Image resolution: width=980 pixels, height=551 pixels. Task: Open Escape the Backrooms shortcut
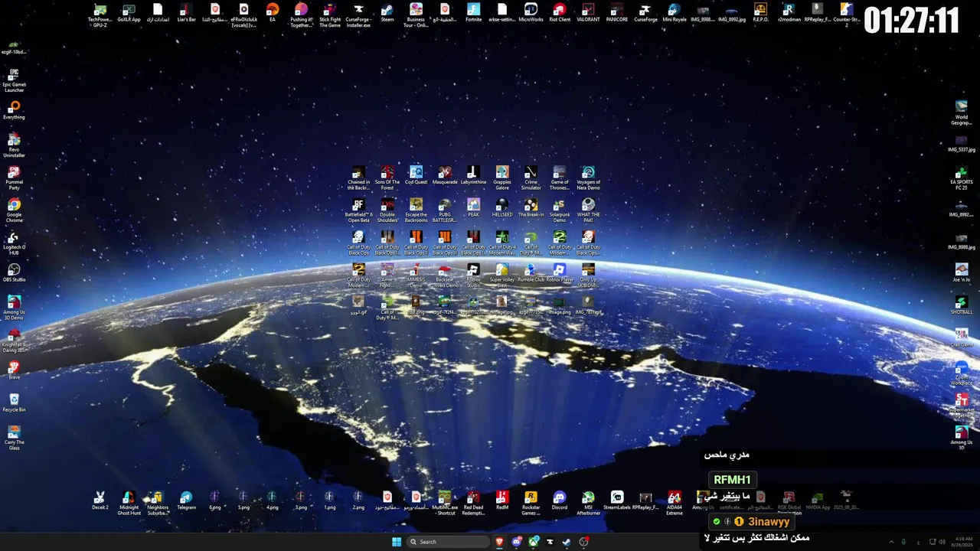[416, 210]
